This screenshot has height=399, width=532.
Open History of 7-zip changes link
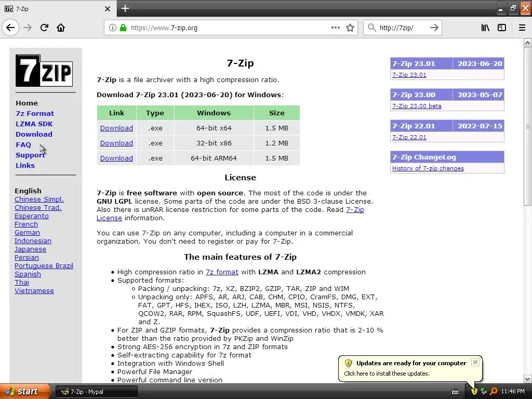(428, 168)
